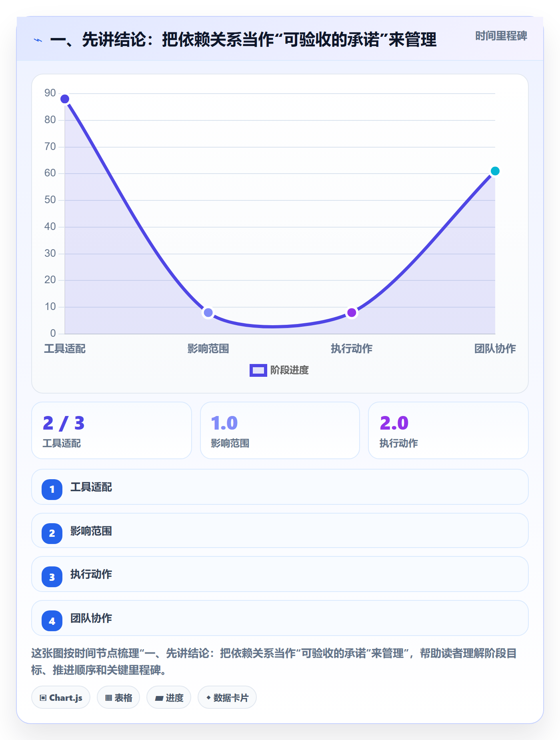The width and height of the screenshot is (560, 740).
Task: Click the Chart.js tag chip
Action: pos(61,698)
